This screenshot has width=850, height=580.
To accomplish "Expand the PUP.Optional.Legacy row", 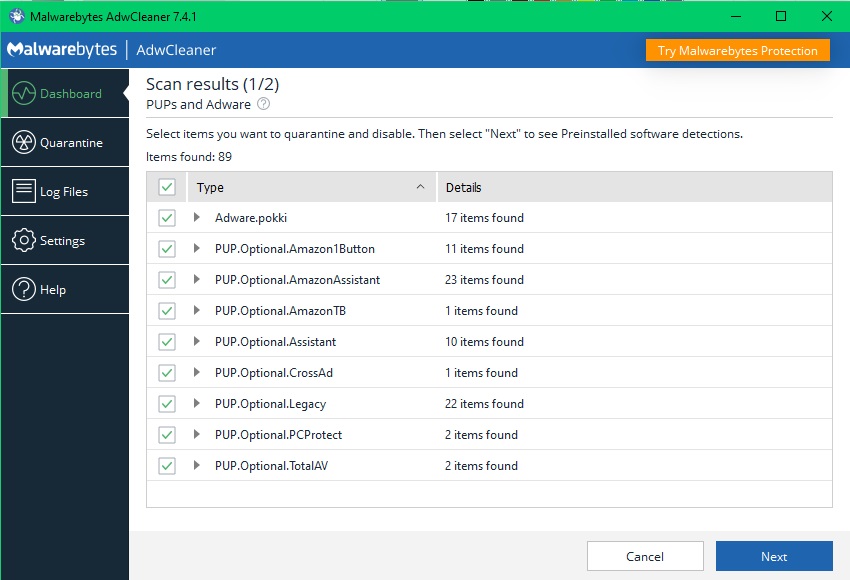I will pos(197,403).
